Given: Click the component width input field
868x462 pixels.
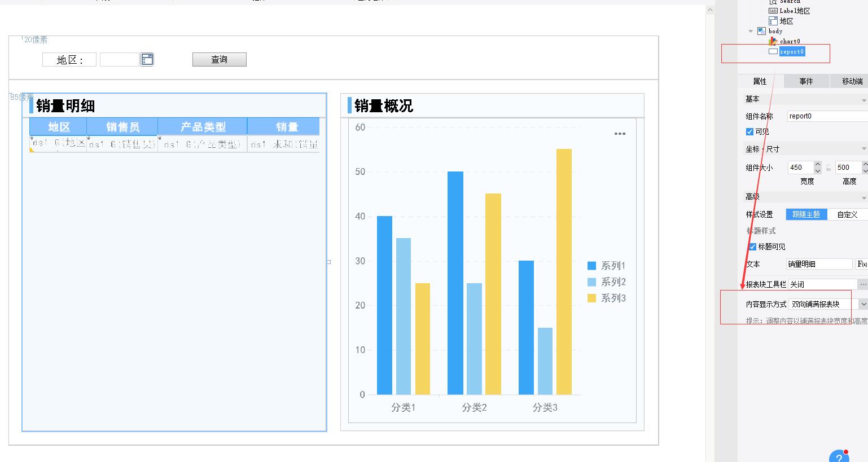Looking at the screenshot, I should click(801, 168).
